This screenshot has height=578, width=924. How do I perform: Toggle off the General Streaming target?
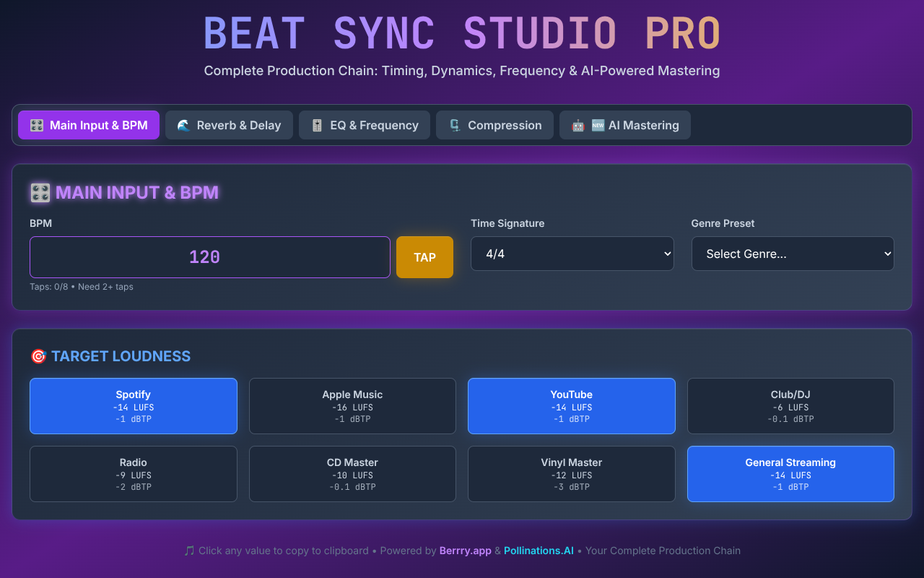[x=790, y=474]
